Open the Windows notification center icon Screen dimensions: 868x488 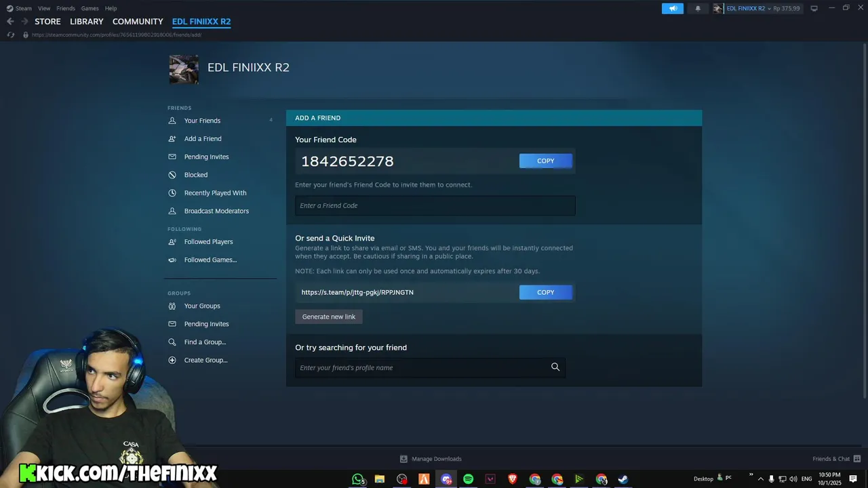click(853, 479)
